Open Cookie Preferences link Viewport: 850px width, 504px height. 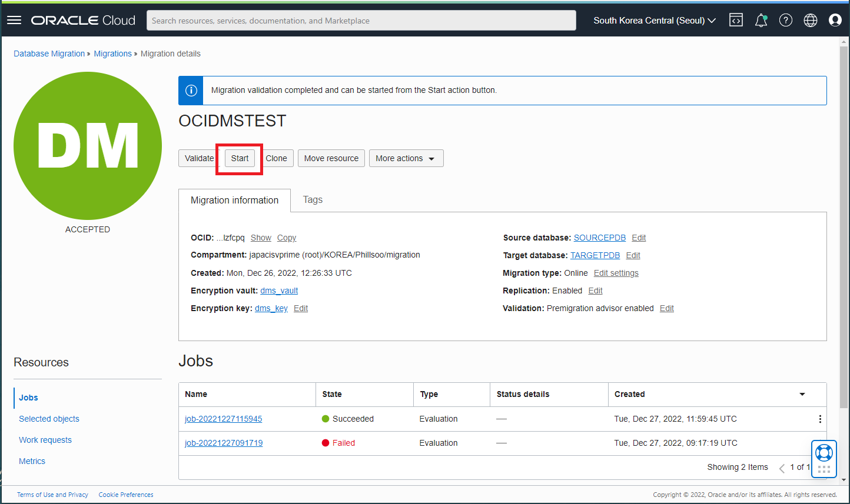click(126, 495)
